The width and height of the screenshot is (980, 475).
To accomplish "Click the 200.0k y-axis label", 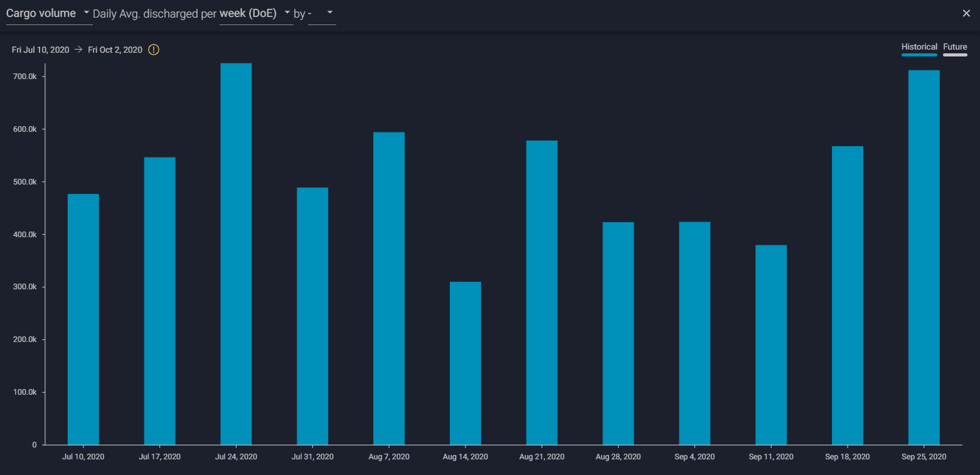I will point(25,339).
